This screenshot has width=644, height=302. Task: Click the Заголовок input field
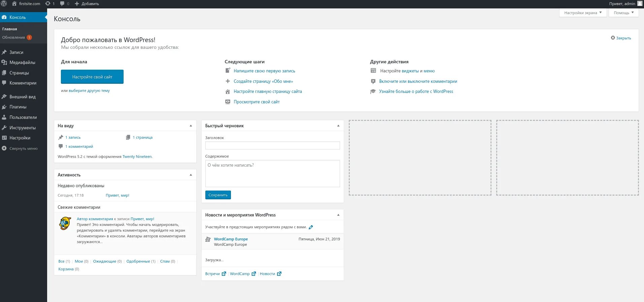(x=273, y=145)
